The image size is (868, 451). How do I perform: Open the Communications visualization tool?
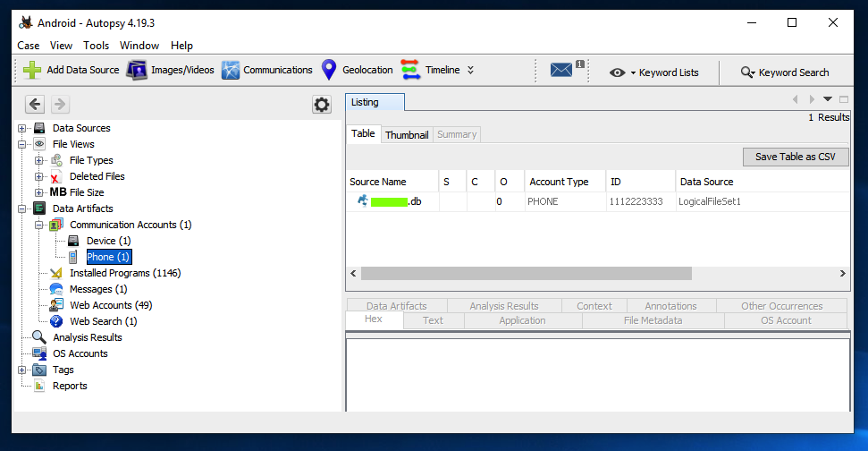(x=231, y=71)
